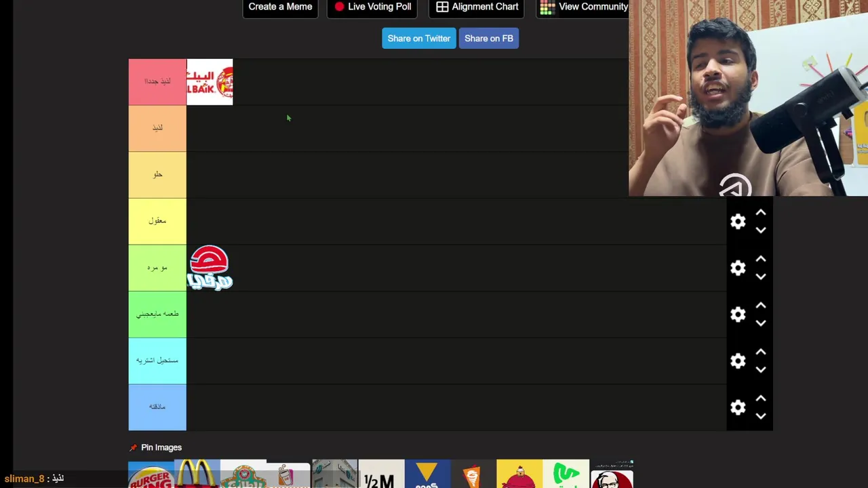868x488 pixels.
Task: Pick the green and orange restaurant logo
Action: [x=243, y=474]
